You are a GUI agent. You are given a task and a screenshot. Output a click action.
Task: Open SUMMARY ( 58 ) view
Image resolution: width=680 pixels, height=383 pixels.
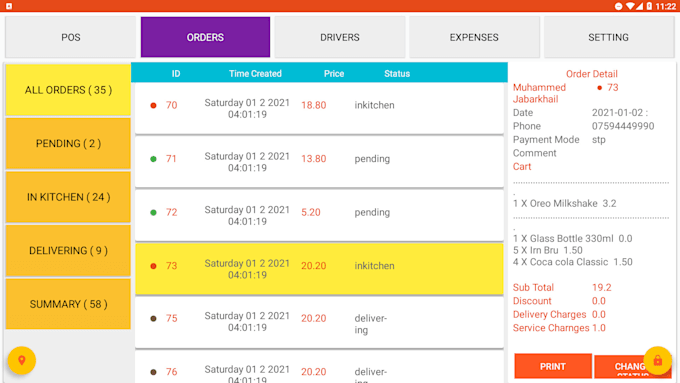point(68,304)
